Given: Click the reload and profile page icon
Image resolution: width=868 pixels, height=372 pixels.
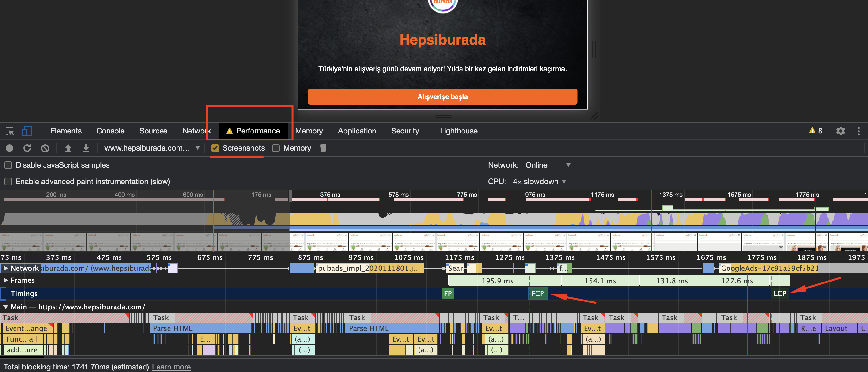Looking at the screenshot, I should tap(27, 148).
